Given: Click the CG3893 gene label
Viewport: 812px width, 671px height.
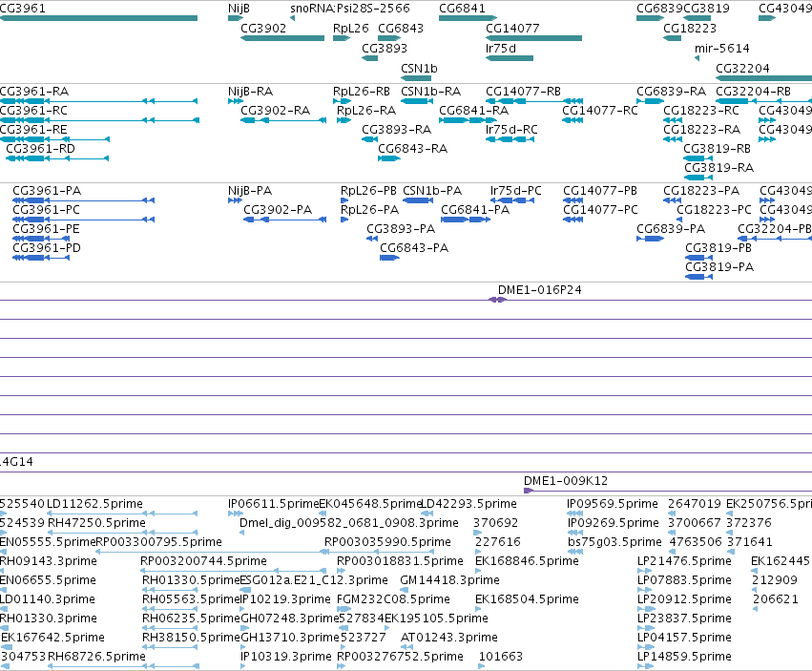Looking at the screenshot, I should click(x=385, y=48).
